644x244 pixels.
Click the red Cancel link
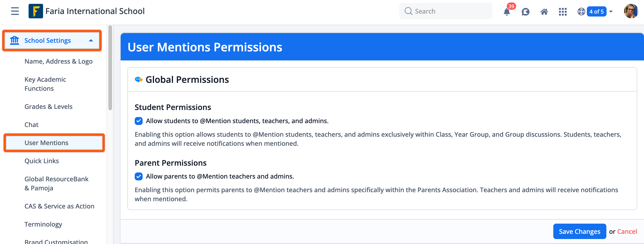[x=627, y=232]
